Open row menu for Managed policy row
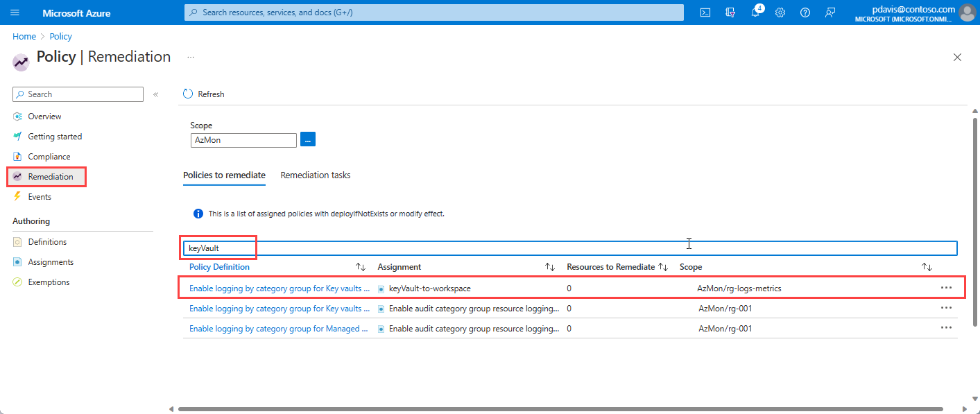The image size is (980, 414). (x=946, y=329)
